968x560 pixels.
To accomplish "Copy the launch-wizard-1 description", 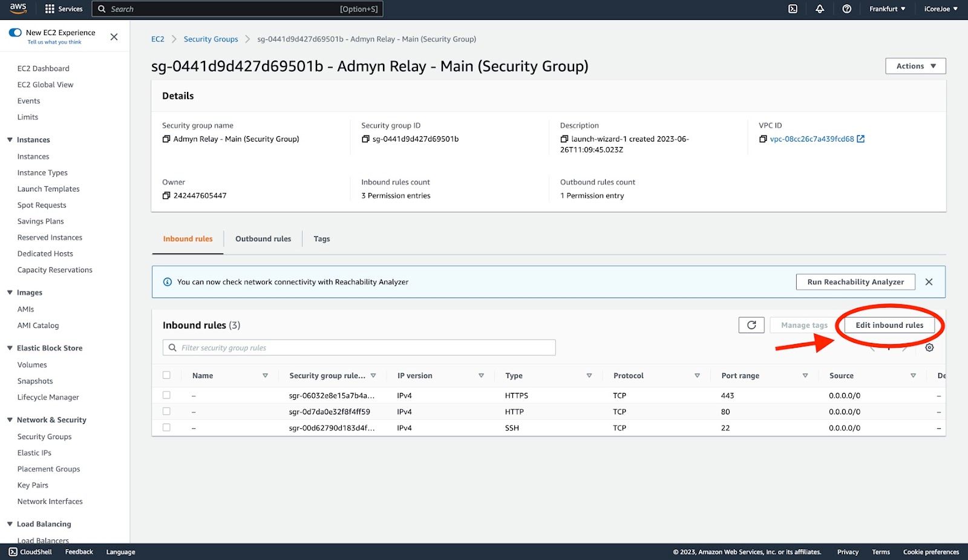I will pos(564,139).
